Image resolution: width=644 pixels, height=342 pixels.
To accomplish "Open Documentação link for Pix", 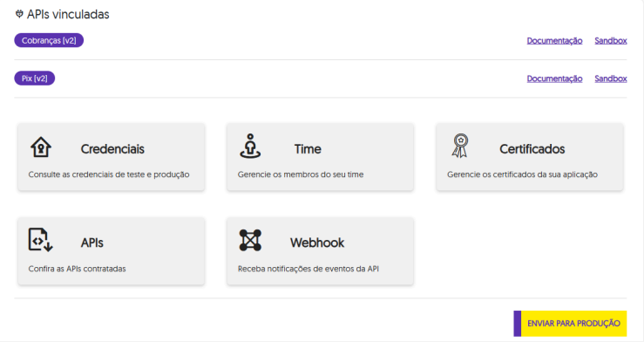I will [x=554, y=79].
